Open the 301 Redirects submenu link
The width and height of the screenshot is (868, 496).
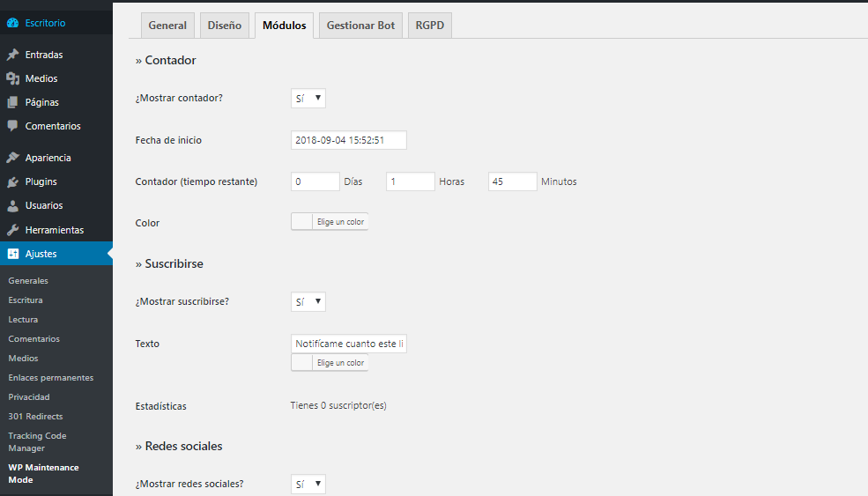pos(35,417)
